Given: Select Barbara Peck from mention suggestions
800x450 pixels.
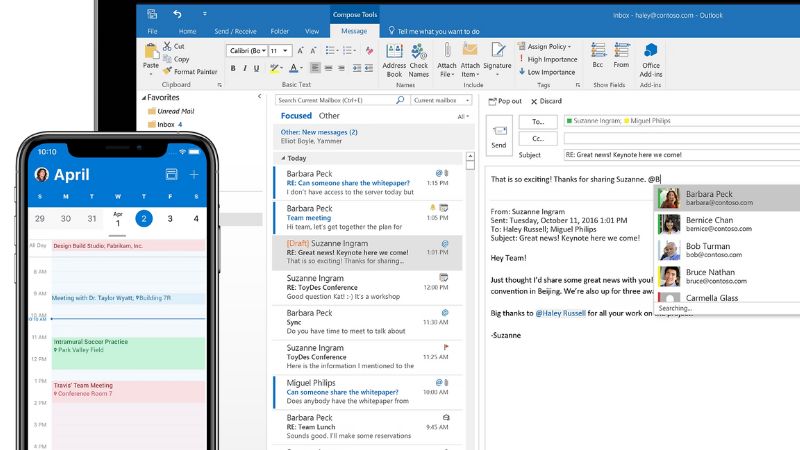Looking at the screenshot, I should pyautogui.click(x=727, y=198).
